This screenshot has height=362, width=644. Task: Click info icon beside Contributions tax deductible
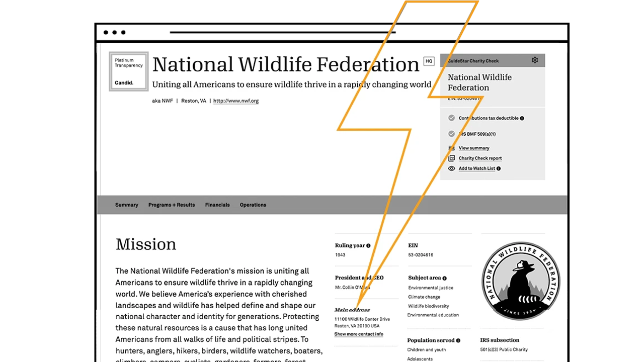(x=522, y=118)
